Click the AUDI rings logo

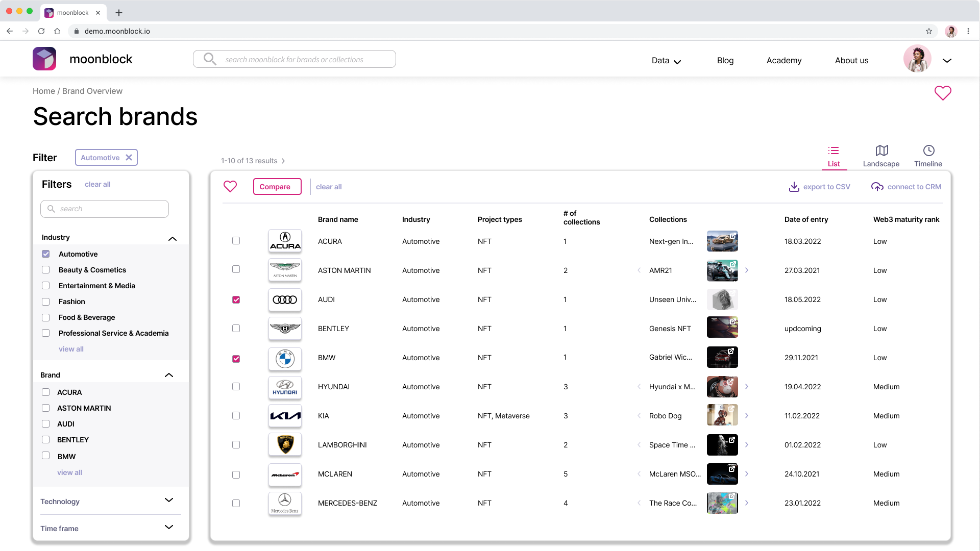[285, 299]
